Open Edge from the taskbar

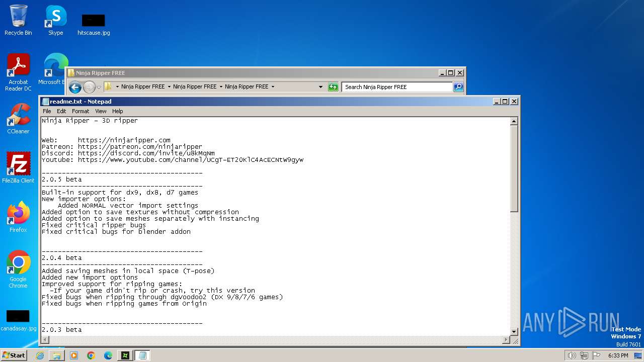click(108, 355)
